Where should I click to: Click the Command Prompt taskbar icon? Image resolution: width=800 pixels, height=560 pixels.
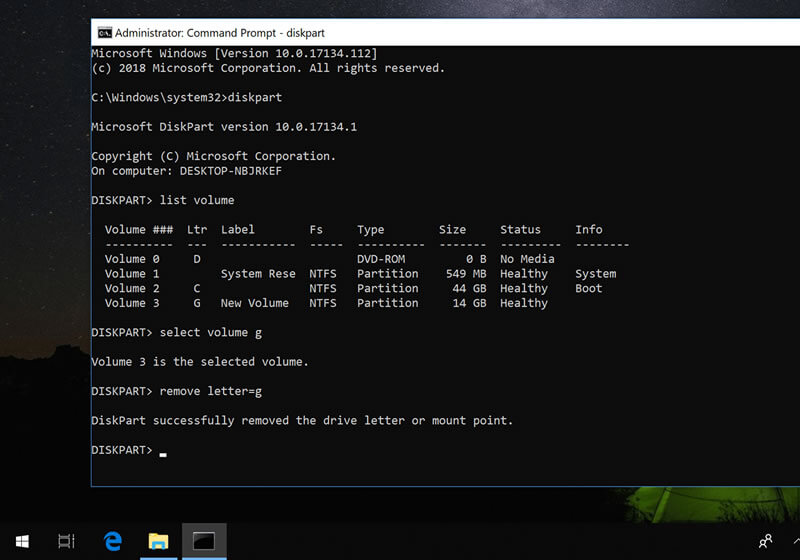[204, 541]
